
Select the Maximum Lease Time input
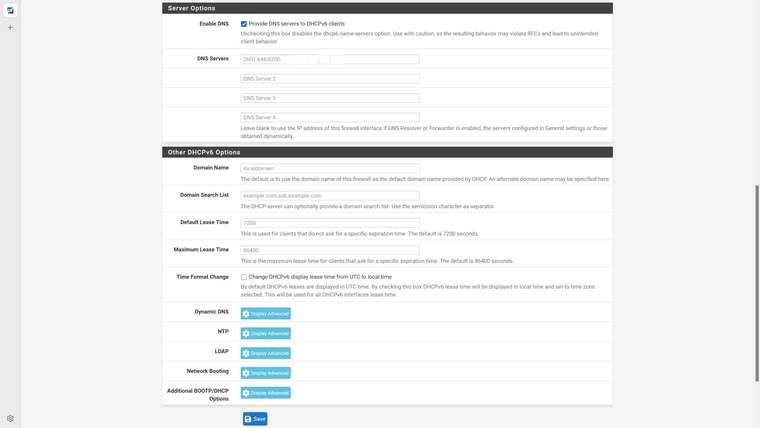pos(330,250)
